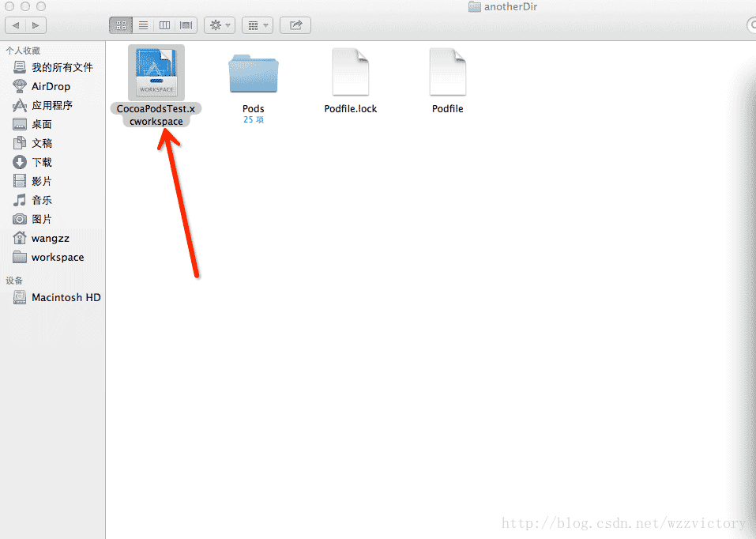Open 桌面 in the sidebar
The image size is (756, 539).
click(x=53, y=124)
